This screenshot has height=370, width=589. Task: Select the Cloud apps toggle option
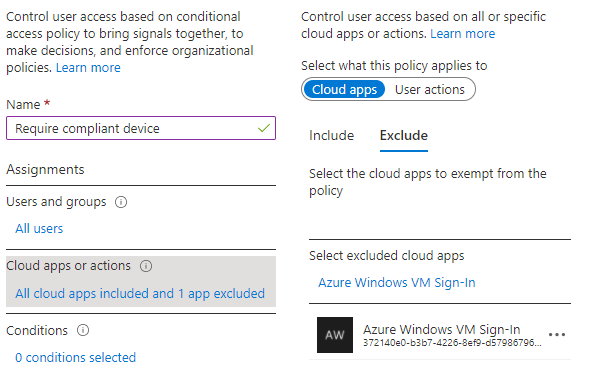click(x=344, y=89)
